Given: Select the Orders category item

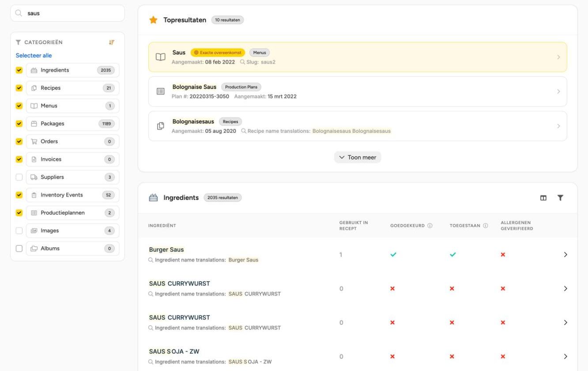Looking at the screenshot, I should point(73,142).
